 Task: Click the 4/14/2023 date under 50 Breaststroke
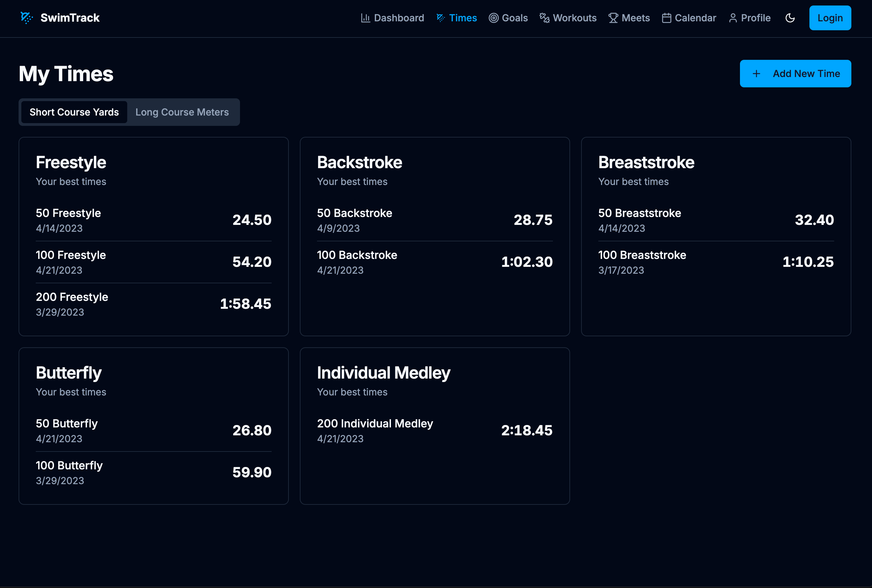click(x=622, y=228)
